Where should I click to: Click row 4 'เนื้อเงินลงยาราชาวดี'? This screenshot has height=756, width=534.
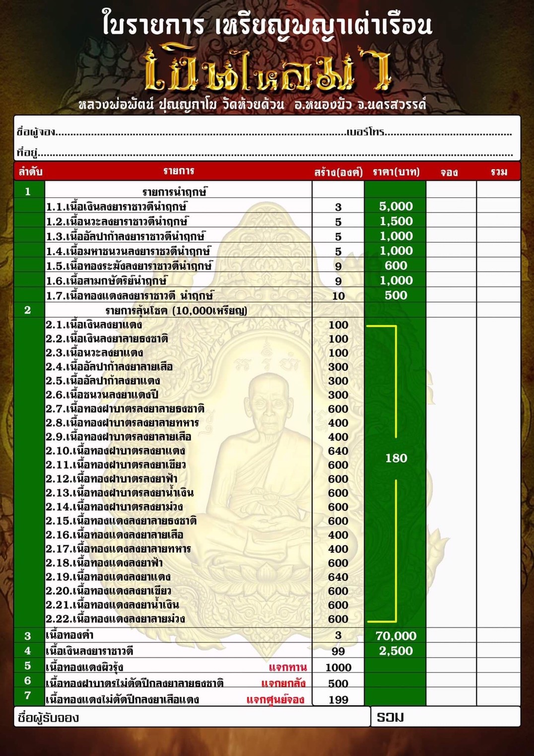pos(89,651)
